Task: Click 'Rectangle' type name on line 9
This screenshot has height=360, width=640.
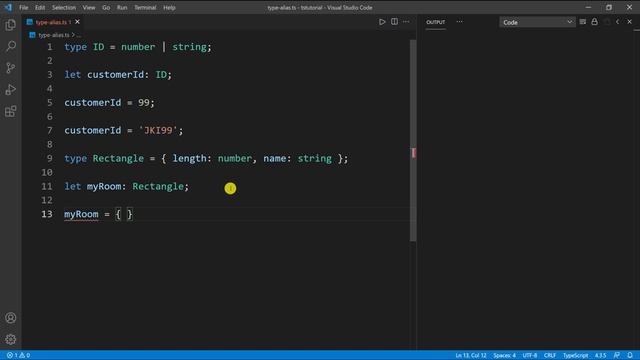Action: (x=118, y=158)
